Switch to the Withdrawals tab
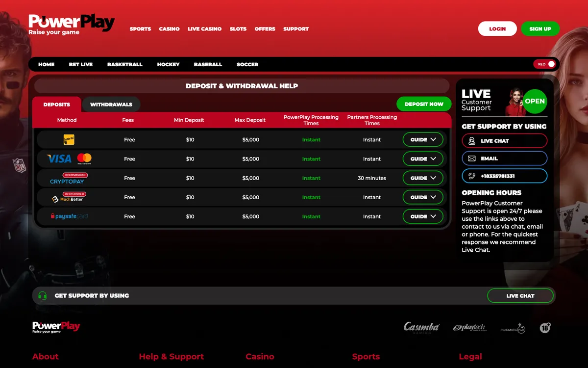Viewport: 588px width, 368px height. tap(111, 105)
